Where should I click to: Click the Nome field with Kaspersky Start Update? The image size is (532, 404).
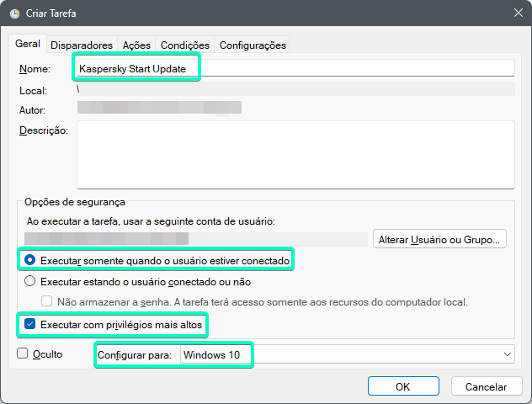pos(295,68)
